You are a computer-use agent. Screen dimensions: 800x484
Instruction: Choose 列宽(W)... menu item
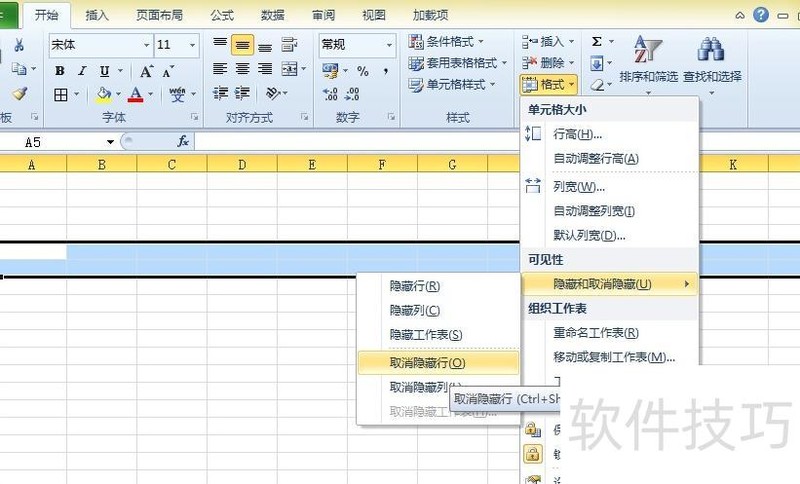[609, 187]
